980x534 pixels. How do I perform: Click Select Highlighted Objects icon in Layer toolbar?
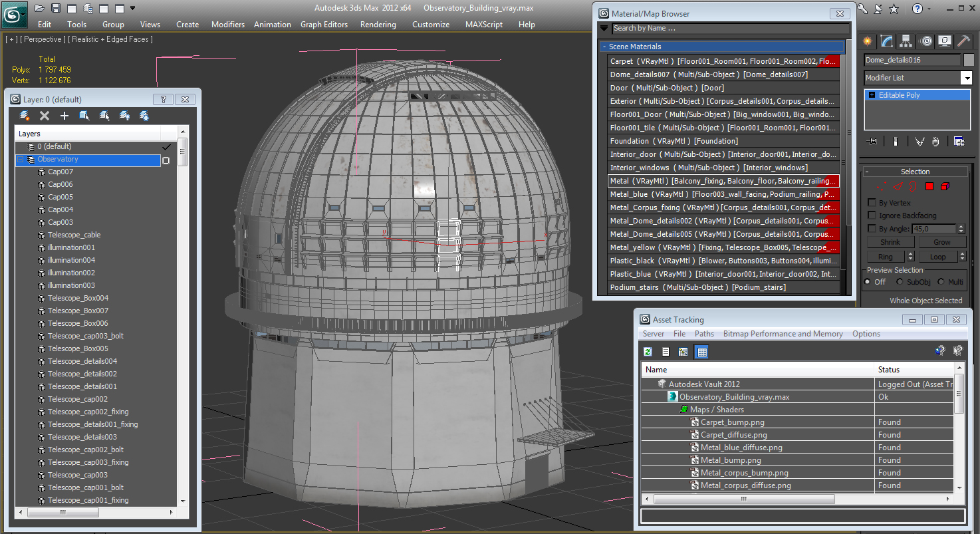point(84,116)
